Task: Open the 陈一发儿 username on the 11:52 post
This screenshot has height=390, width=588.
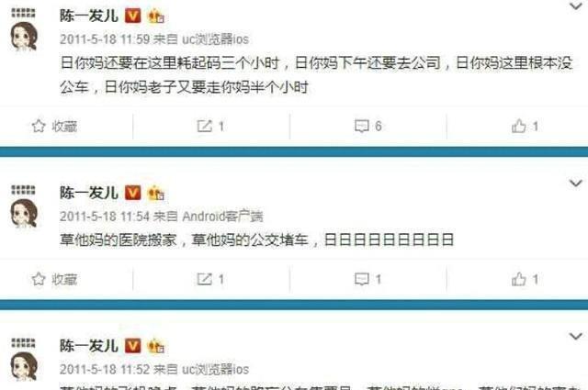Action: pyautogui.click(x=89, y=346)
